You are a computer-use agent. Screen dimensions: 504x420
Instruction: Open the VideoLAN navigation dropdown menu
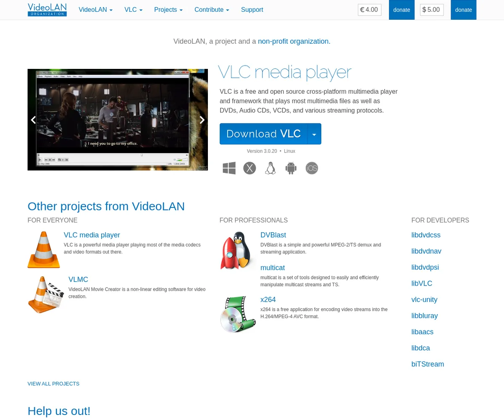(95, 10)
